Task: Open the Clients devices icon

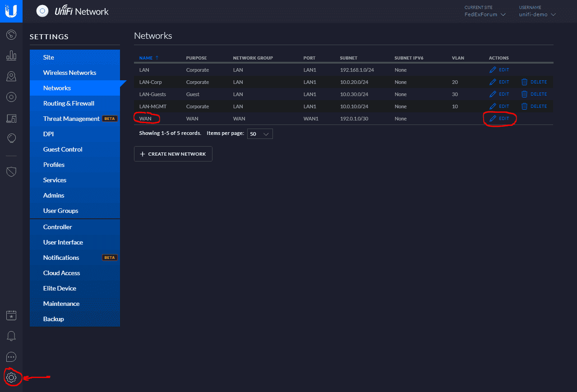Action: point(11,118)
